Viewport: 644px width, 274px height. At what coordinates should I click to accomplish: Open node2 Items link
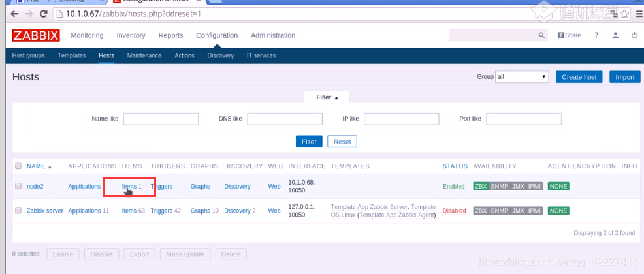(129, 186)
